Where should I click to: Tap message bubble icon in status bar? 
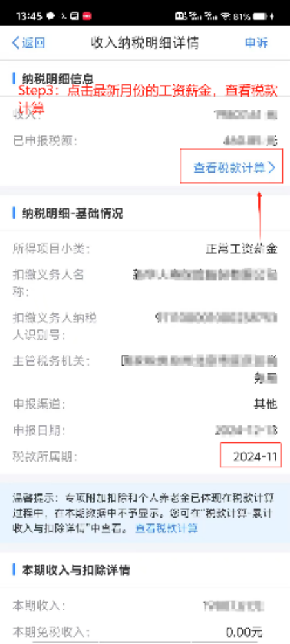coord(51,16)
